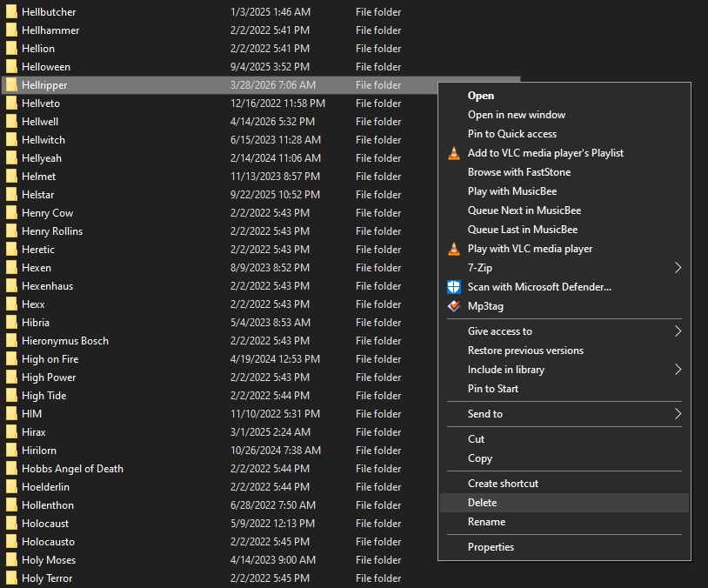708x588 pixels.
Task: Click the Hollenthon folder icon
Action: click(x=11, y=505)
